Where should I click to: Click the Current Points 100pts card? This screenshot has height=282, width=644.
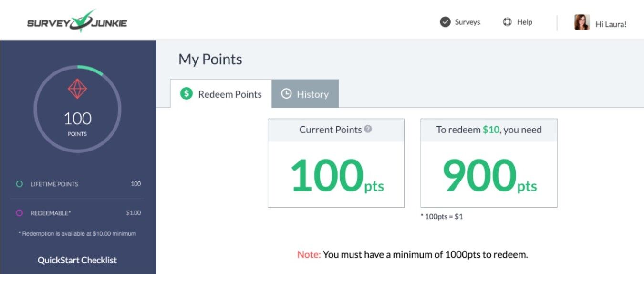click(x=336, y=174)
